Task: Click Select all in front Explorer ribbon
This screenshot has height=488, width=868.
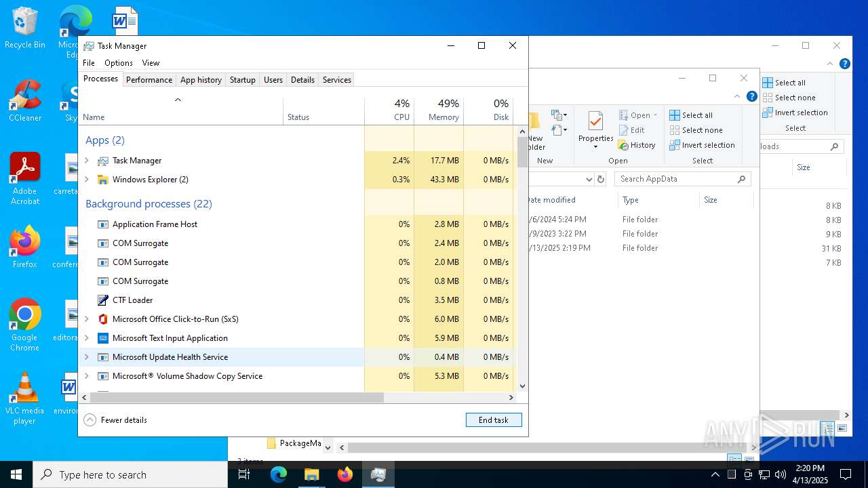Action: tap(691, 115)
